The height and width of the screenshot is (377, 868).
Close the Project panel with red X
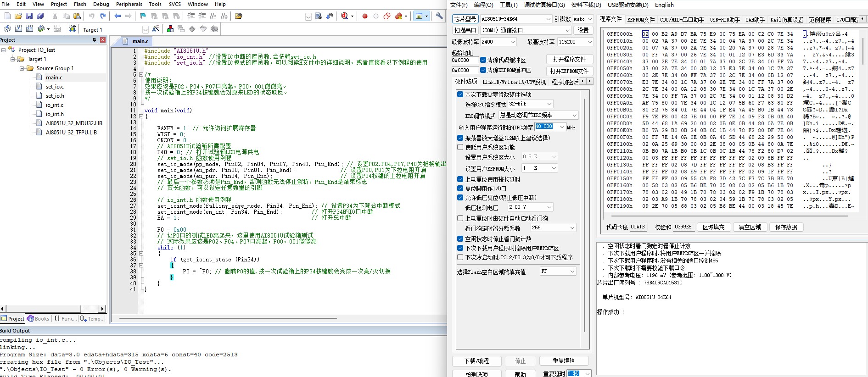(103, 40)
